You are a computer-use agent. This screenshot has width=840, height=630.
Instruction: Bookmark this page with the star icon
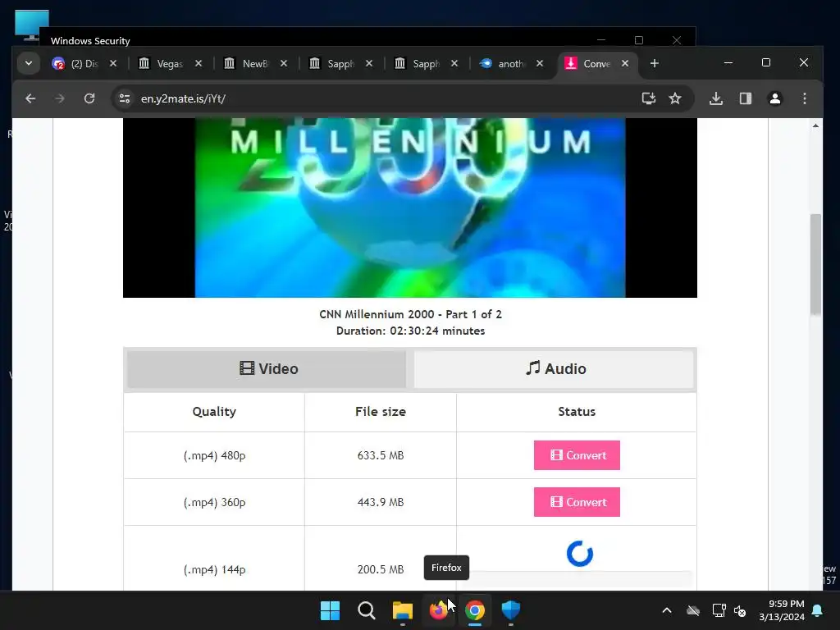[x=675, y=98]
